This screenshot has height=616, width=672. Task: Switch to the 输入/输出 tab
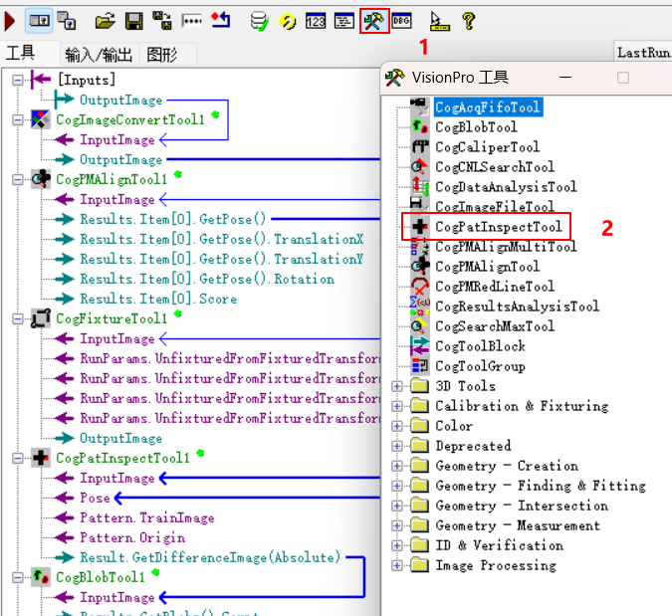pyautogui.click(x=99, y=55)
